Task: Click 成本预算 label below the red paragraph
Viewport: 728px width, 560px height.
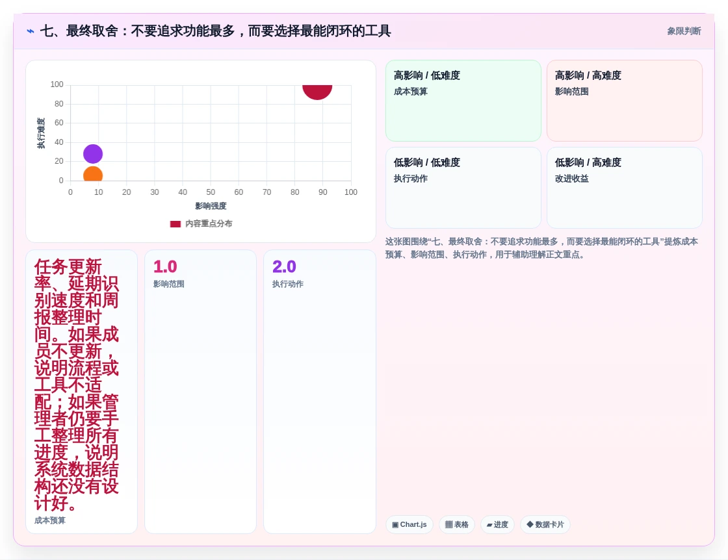Action: pyautogui.click(x=49, y=520)
